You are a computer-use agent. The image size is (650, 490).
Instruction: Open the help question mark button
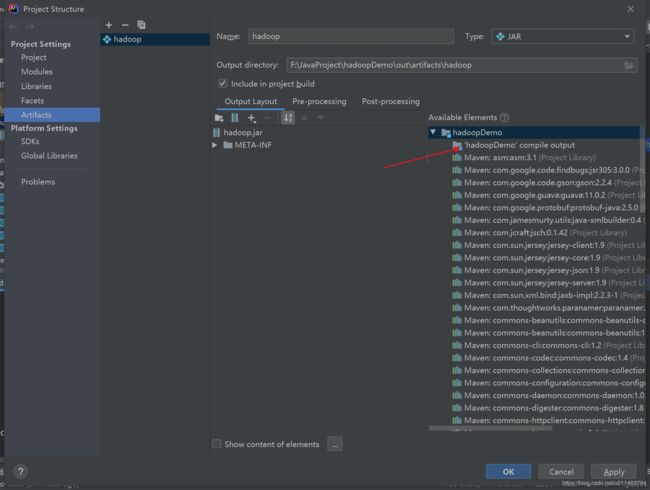click(x=20, y=471)
